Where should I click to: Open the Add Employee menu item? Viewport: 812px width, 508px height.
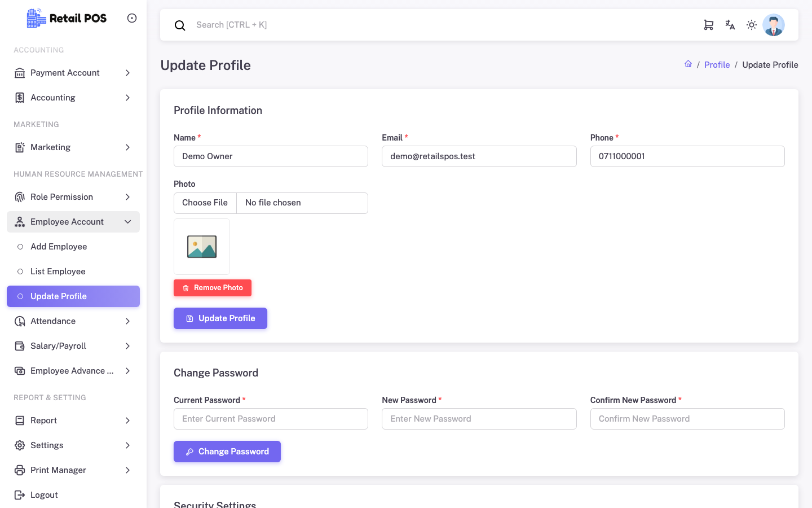pyautogui.click(x=73, y=247)
